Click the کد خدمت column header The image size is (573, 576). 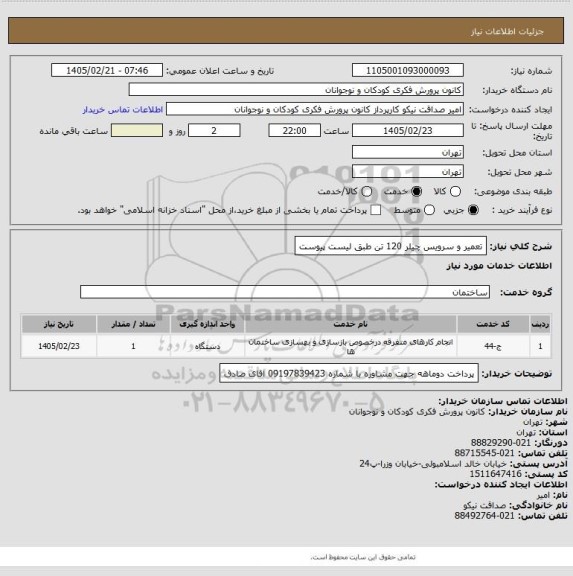click(493, 324)
